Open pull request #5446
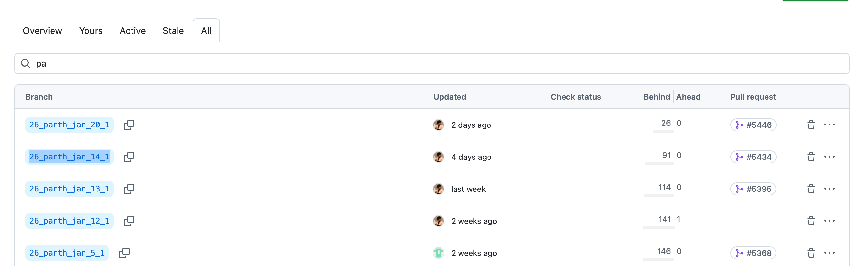Viewport: 868px width, 266px height. pos(753,125)
